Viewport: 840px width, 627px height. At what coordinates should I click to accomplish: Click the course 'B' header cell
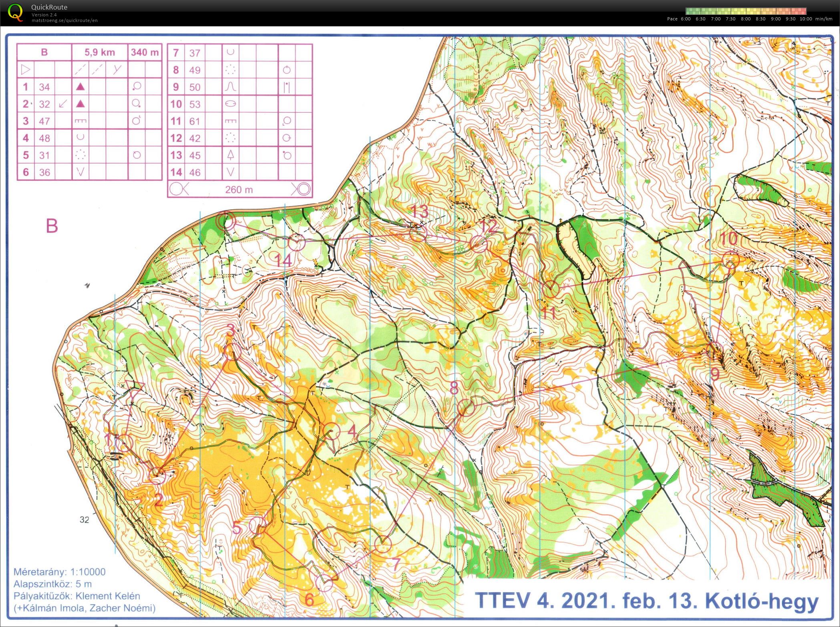tap(44, 52)
